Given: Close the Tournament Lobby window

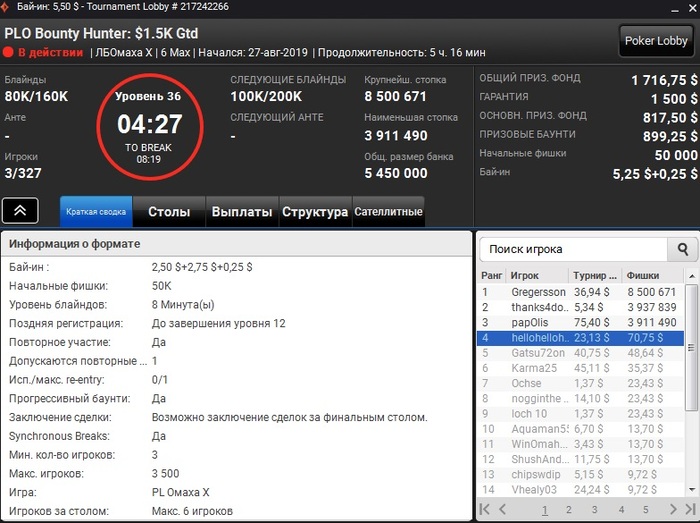Looking at the screenshot, I should pyautogui.click(x=692, y=8).
